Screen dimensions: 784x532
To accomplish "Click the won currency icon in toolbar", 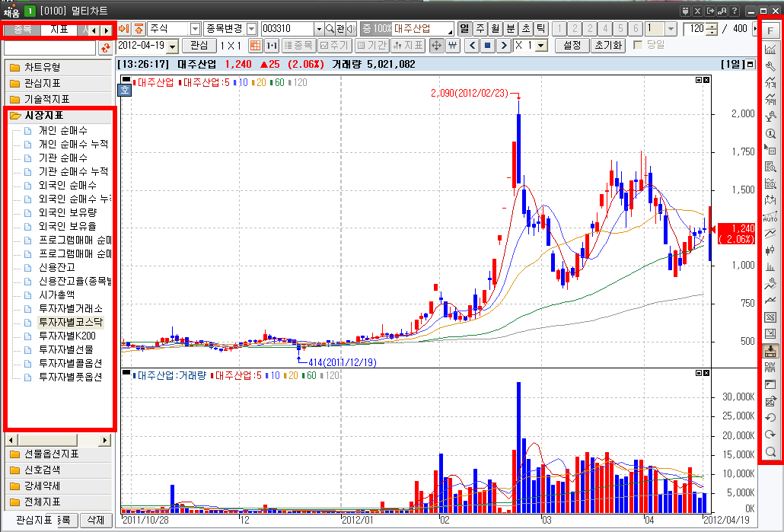I will pyautogui.click(x=453, y=46).
